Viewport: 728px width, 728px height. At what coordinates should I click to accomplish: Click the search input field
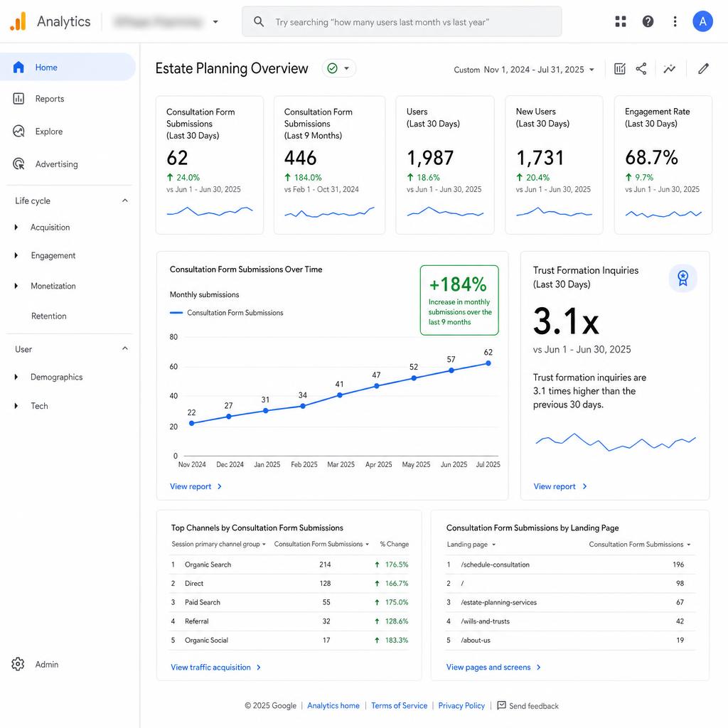[402, 22]
